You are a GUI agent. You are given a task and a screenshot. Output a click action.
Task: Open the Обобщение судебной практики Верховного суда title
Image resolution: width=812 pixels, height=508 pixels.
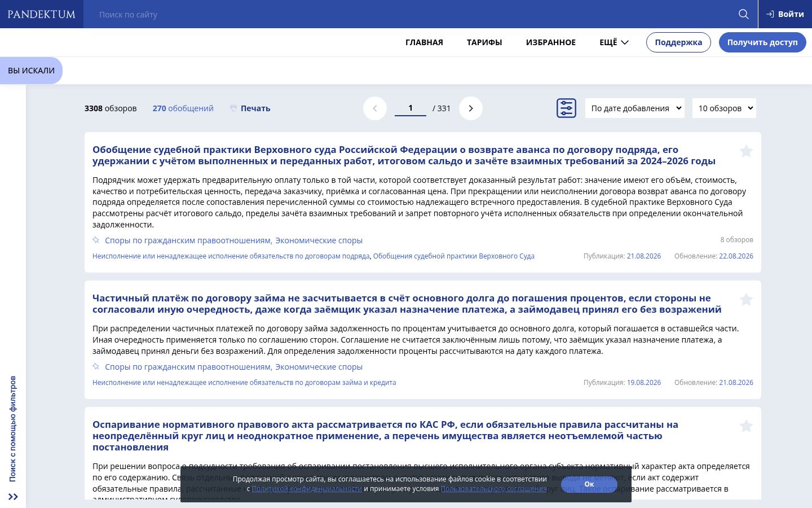pos(404,155)
